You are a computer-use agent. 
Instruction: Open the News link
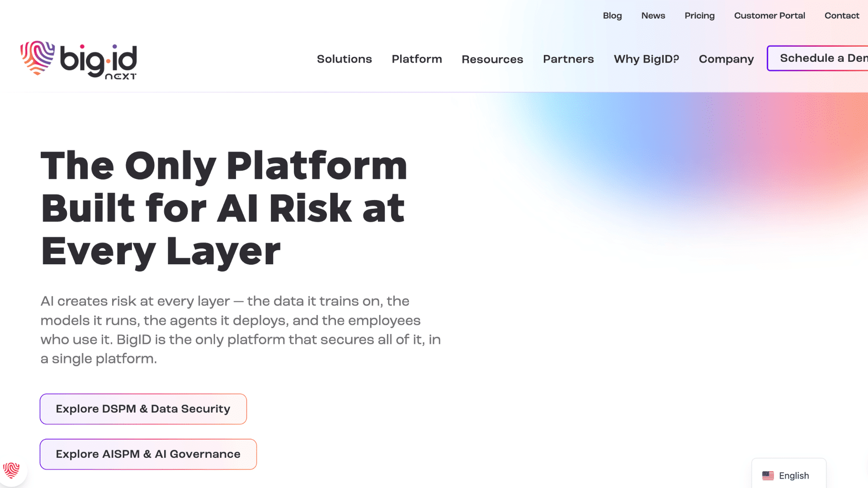click(x=653, y=16)
